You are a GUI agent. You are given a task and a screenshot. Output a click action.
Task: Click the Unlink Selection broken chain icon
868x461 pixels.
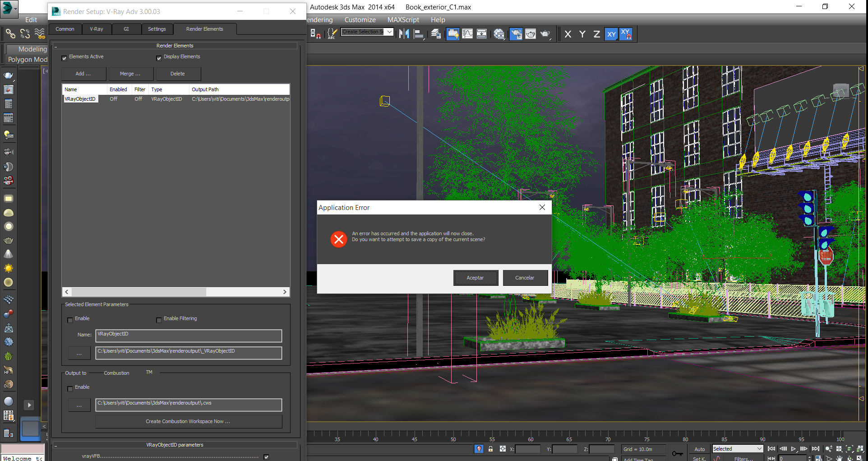pyautogui.click(x=25, y=33)
